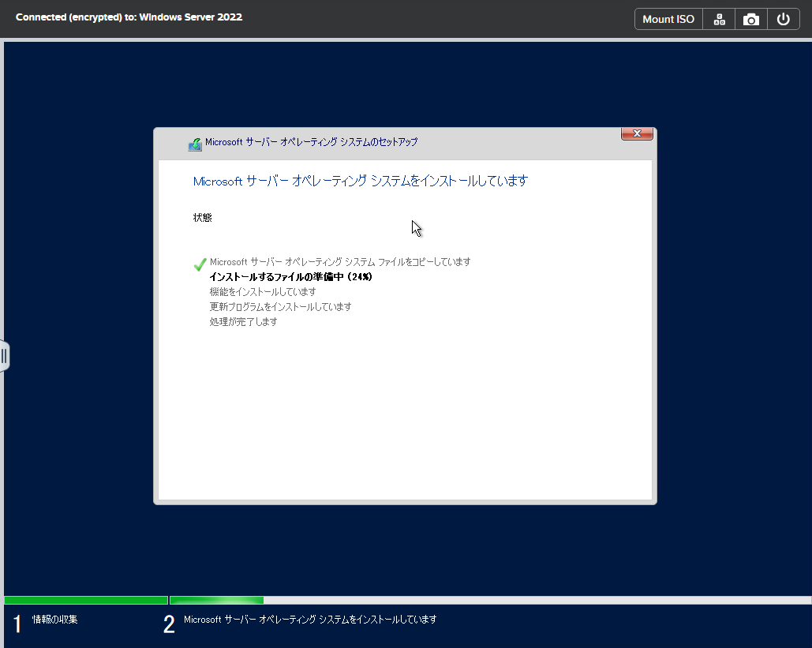This screenshot has height=648, width=812.
Task: Click '処理が完了します' step text
Action: point(243,322)
